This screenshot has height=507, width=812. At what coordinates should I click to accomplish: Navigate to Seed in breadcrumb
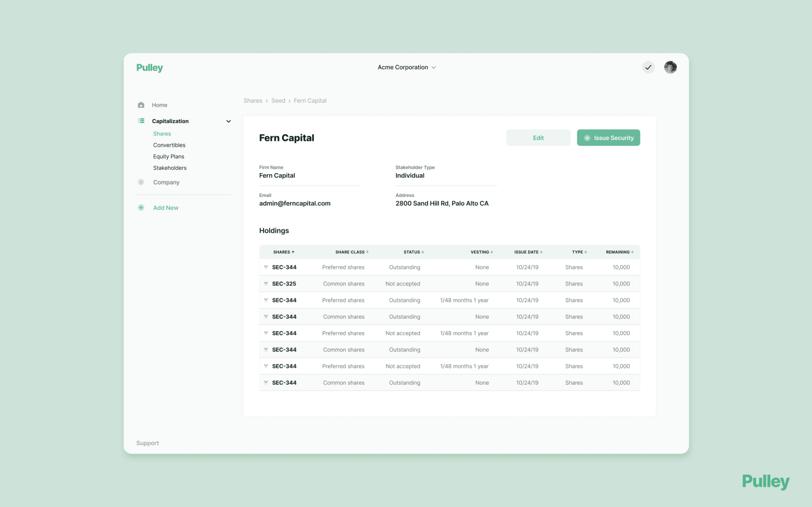[278, 100]
